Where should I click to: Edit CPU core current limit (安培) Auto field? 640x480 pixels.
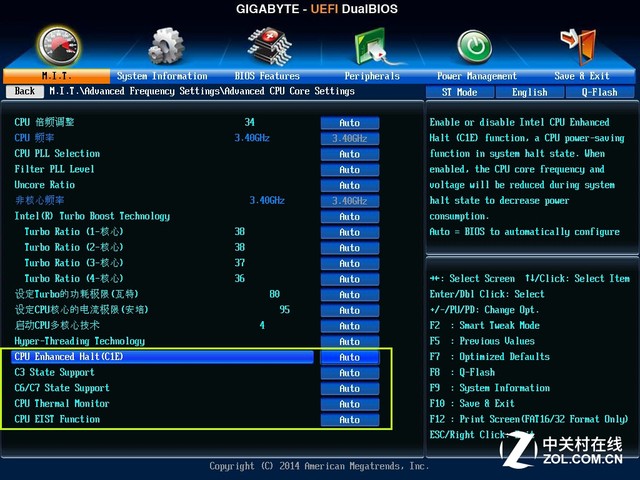[x=350, y=310]
